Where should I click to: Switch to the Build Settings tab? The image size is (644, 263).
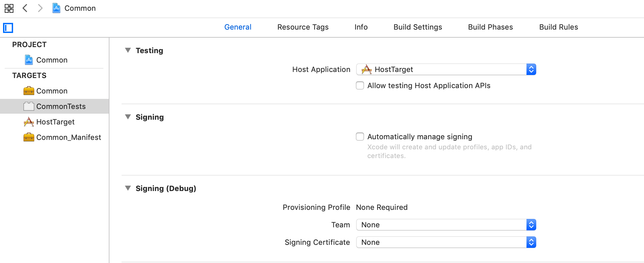pos(418,27)
